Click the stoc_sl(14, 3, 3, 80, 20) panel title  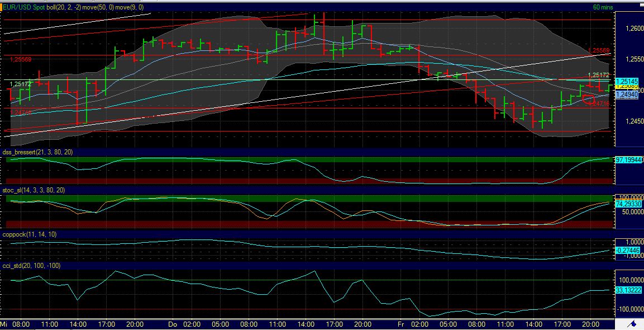click(34, 190)
